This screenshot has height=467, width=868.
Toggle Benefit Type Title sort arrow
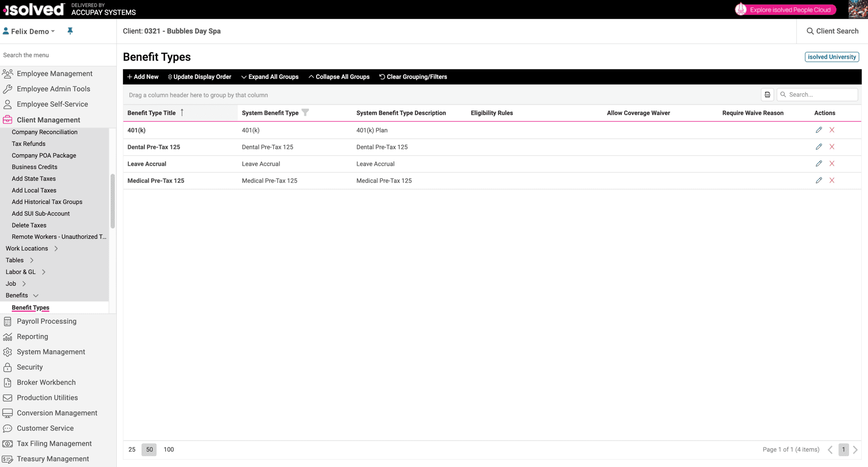pos(181,113)
